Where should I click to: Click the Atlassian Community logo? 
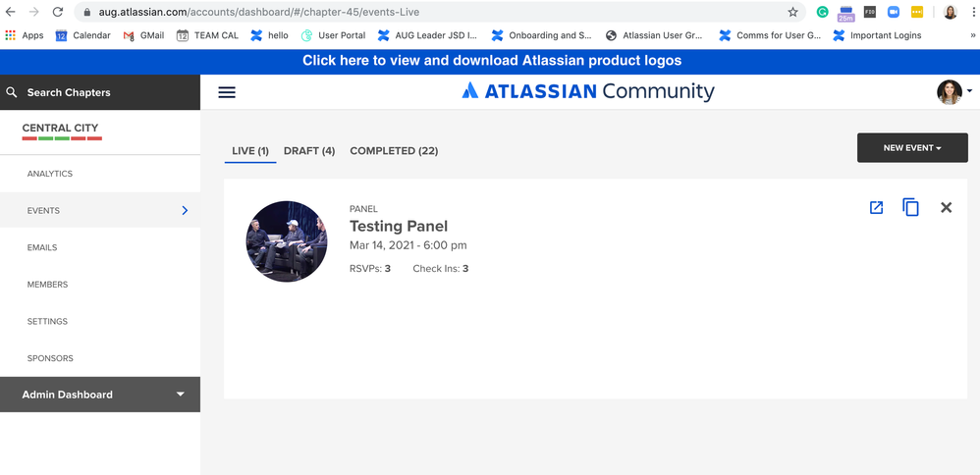(588, 91)
